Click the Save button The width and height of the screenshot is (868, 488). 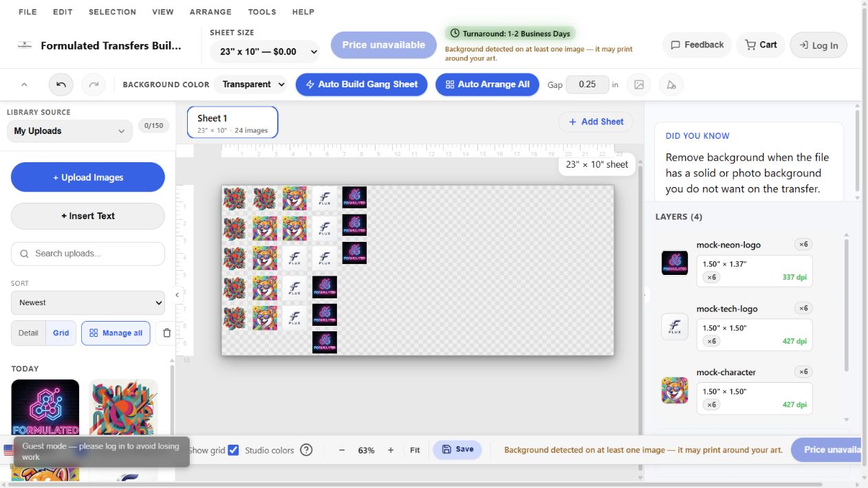[457, 450]
